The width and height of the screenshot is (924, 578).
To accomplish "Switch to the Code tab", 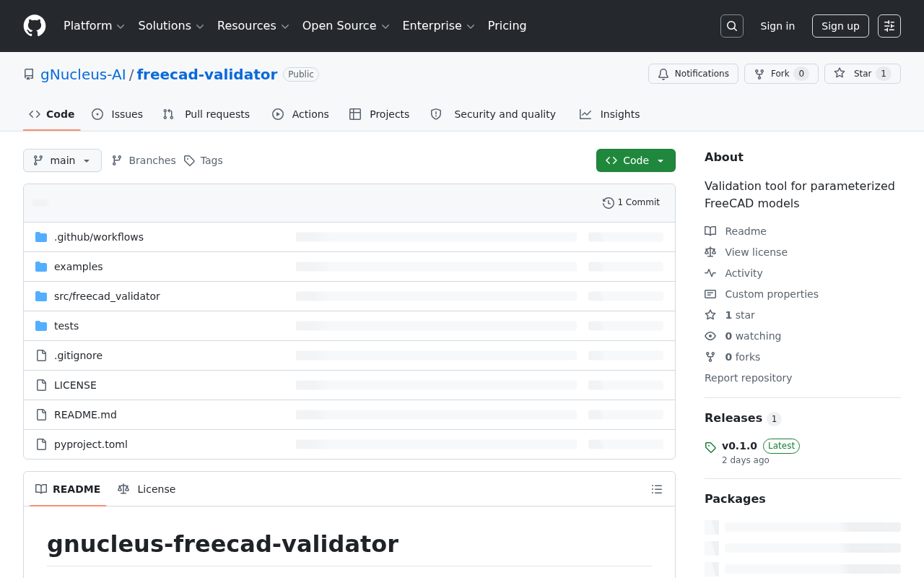I will point(52,114).
